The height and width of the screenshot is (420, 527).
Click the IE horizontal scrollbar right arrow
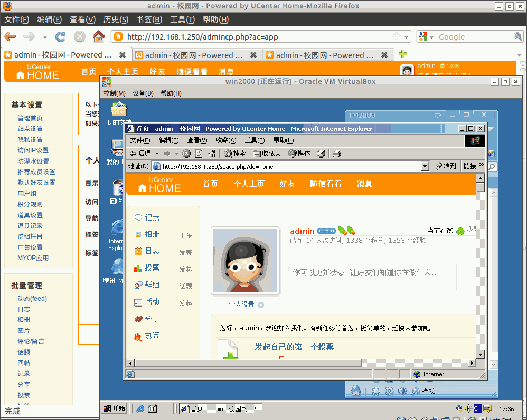472,362
